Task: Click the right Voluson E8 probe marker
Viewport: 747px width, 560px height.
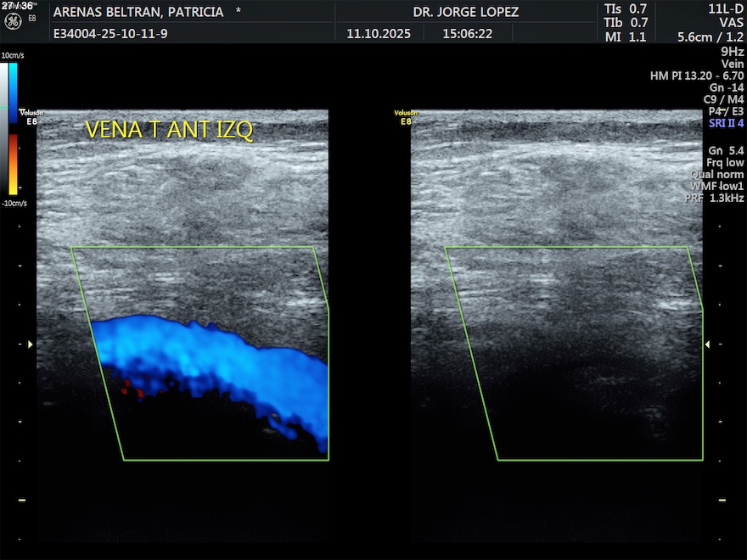Action: coord(406,117)
